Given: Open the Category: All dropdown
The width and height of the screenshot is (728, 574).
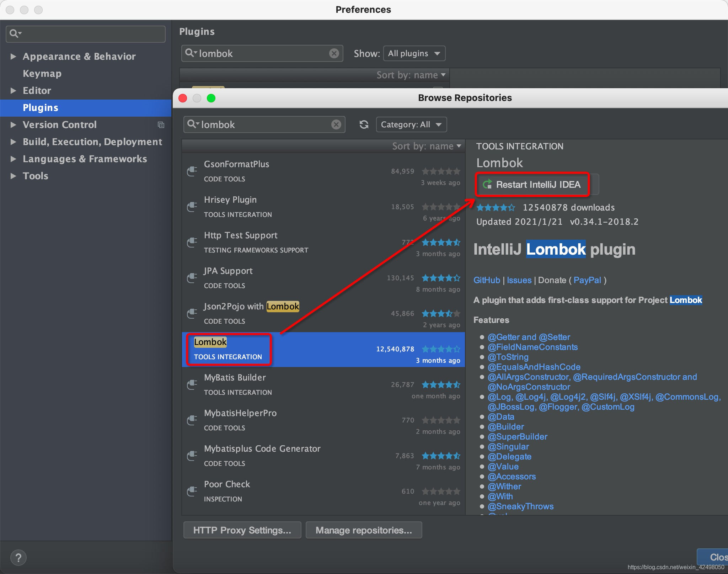Looking at the screenshot, I should click(x=411, y=124).
